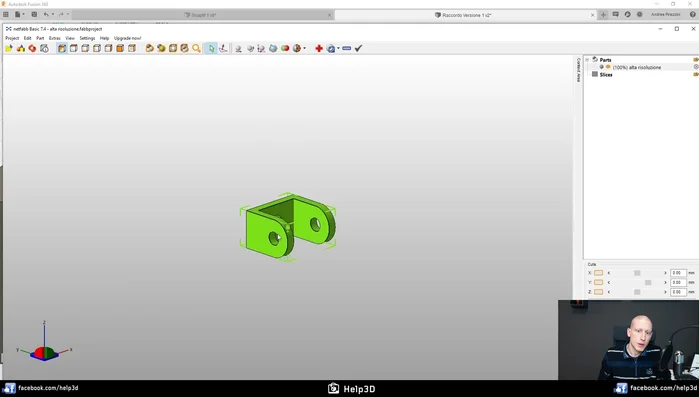The width and height of the screenshot is (699, 397).
Task: Click the red and green sphere icon
Action: coord(285,48)
